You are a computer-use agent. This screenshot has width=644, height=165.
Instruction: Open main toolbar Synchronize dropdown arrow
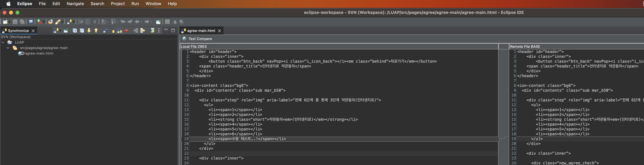coord(74,22)
